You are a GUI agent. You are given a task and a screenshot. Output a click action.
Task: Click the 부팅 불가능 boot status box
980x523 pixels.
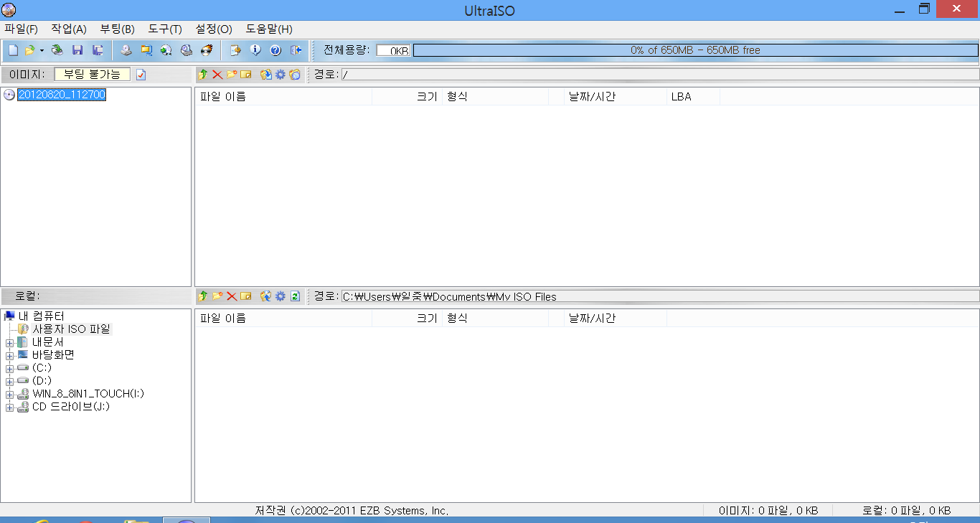pos(93,75)
